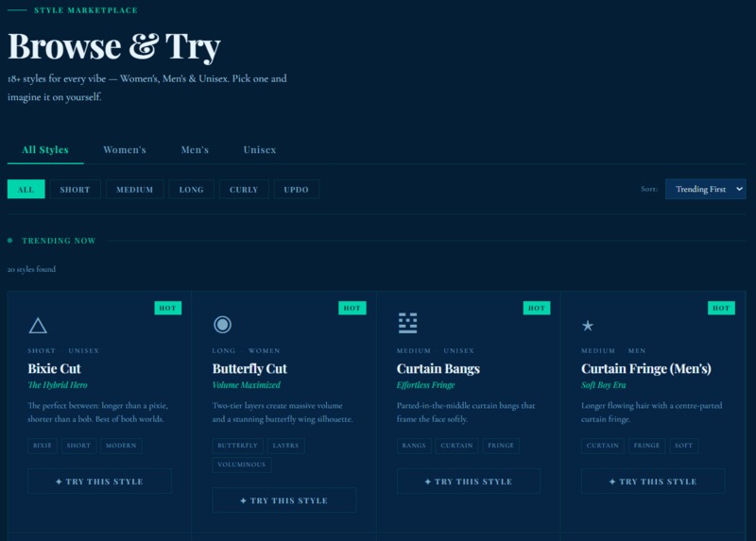Click the BUTTERFLY tag
Viewport: 756px width, 541px height.
(x=238, y=446)
